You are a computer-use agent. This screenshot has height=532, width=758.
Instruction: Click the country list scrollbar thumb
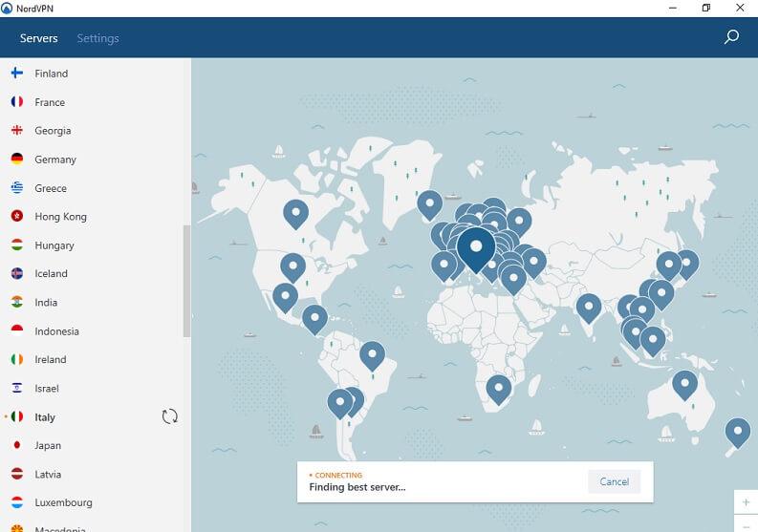[x=186, y=281]
